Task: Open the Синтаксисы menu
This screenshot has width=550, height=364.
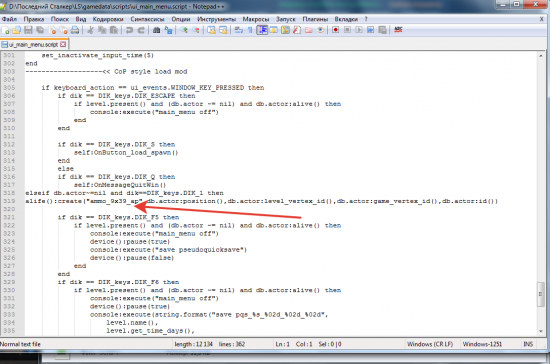Action: (147, 19)
